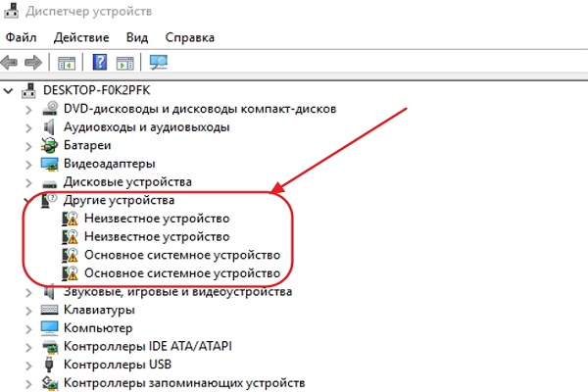Select the Аудиовходы и аудиовыходы label
Image resolution: width=588 pixels, height=392 pixels.
pyautogui.click(x=147, y=127)
